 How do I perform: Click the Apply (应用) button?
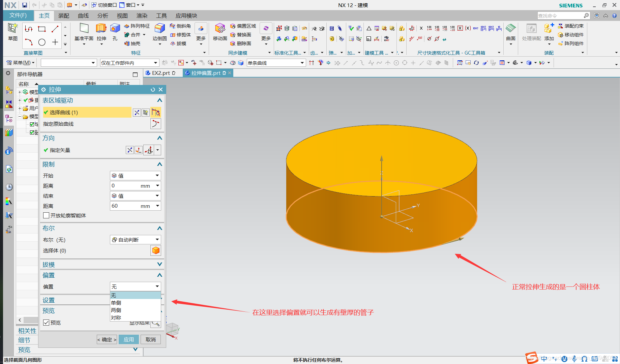[x=129, y=339]
